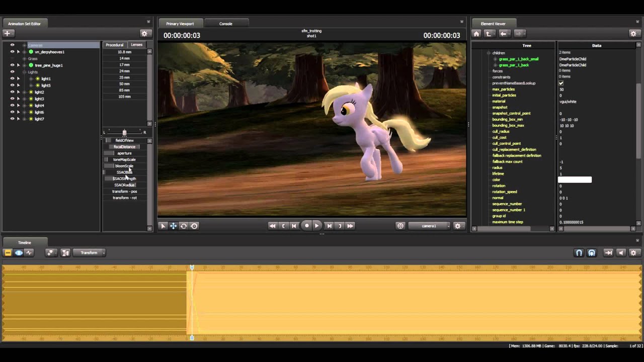Step forward one frame

(329, 226)
